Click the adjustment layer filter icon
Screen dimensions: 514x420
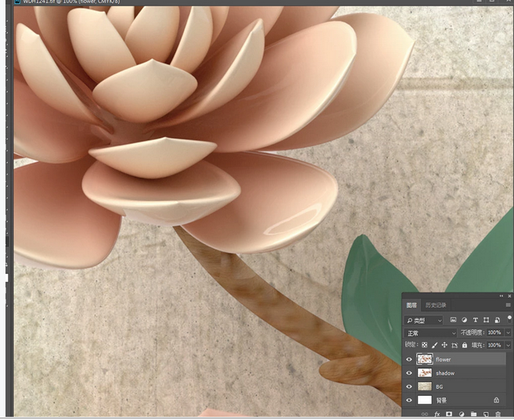pos(464,320)
